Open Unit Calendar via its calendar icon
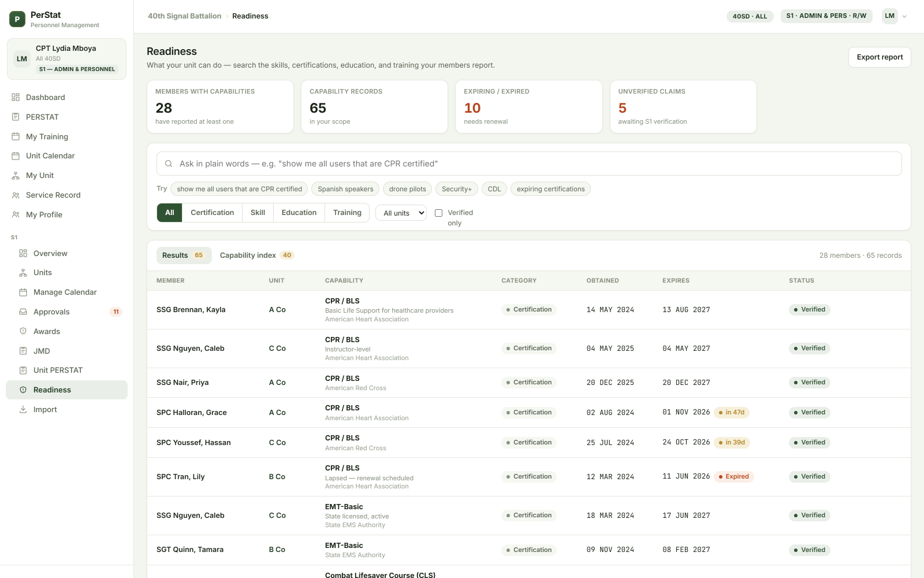Viewport: 924px width, 578px height. pos(16,155)
